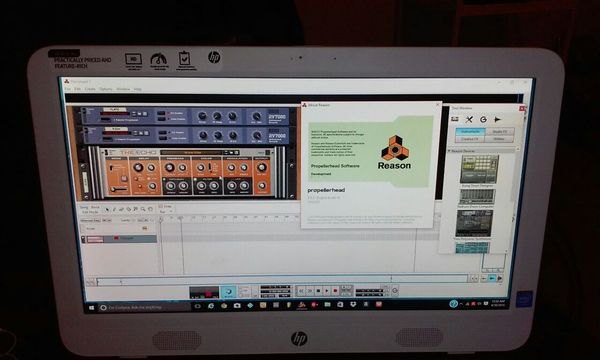600x360 pixels.
Task: Click the Windows Start button
Action: pos(91,307)
